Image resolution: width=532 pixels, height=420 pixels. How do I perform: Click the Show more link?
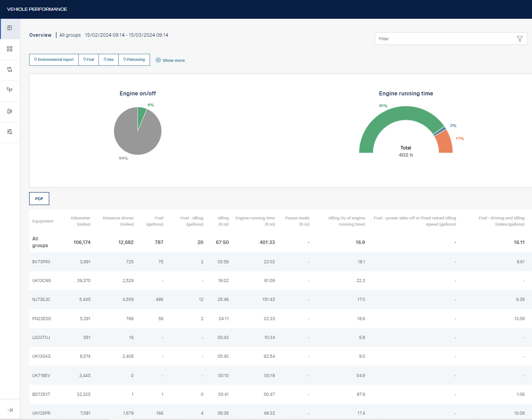173,60
